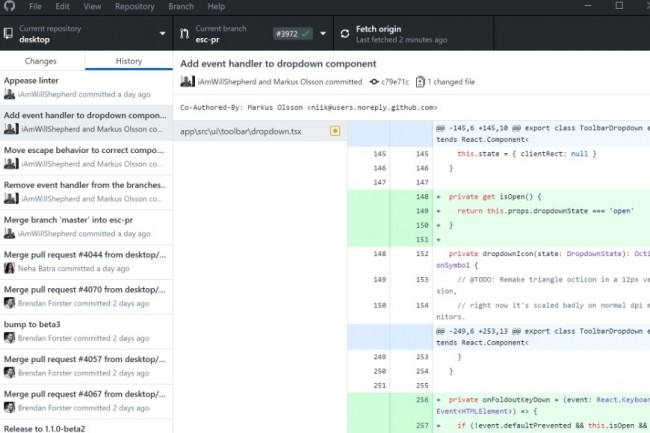
Task: Open the dropdown.tsx changed file entry
Action: [x=260, y=131]
